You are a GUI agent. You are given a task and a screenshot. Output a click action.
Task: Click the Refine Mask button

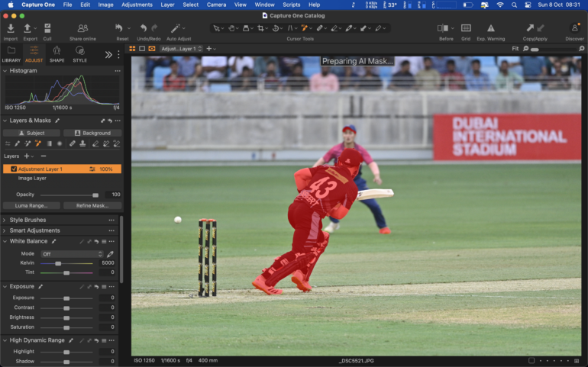pos(92,205)
